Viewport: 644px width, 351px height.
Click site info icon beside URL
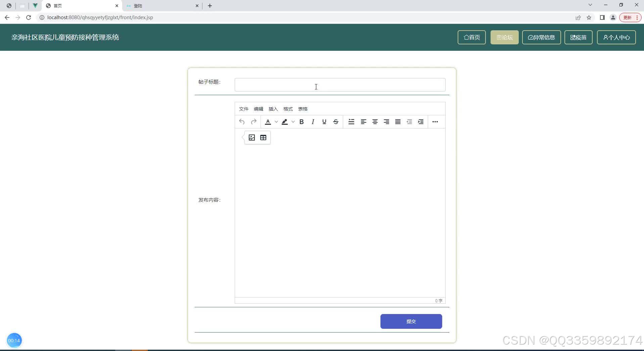pos(42,17)
